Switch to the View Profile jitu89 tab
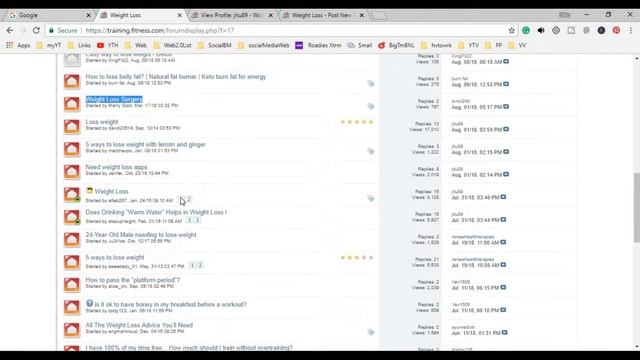Image resolution: width=640 pixels, height=360 pixels. [231, 15]
